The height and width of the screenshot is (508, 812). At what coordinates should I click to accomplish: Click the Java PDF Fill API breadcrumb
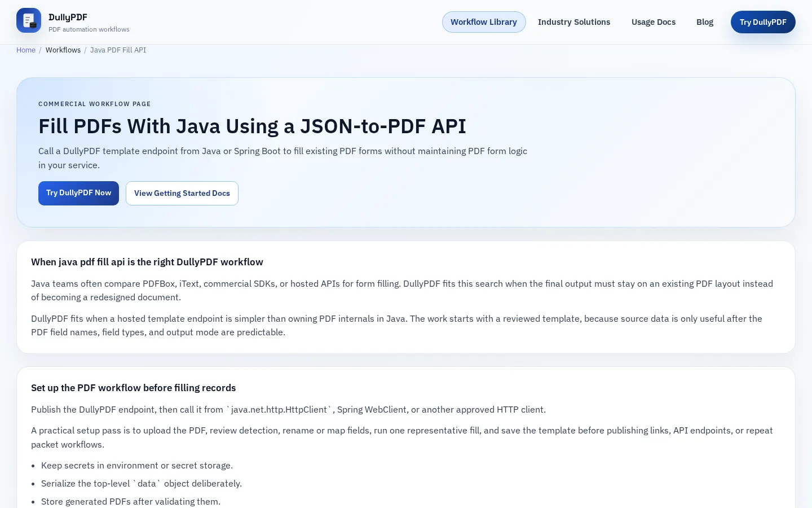coord(118,50)
